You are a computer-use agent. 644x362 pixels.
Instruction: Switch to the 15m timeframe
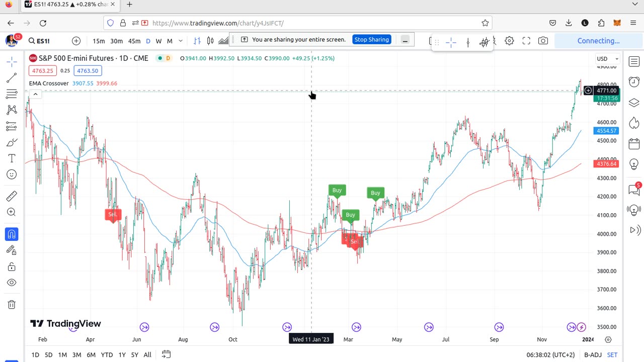(x=99, y=41)
